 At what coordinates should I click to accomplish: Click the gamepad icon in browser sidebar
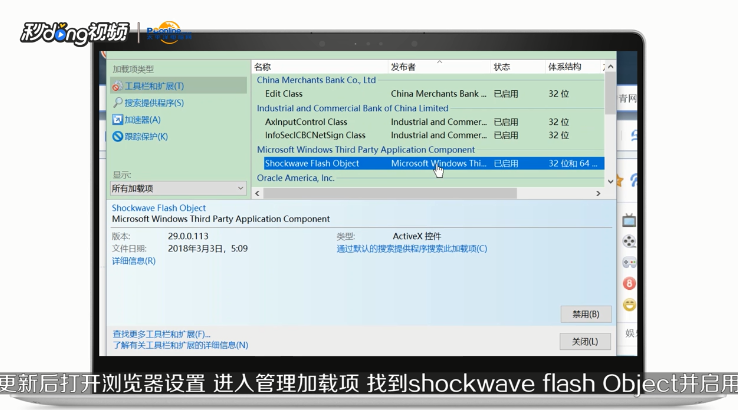[x=629, y=262]
